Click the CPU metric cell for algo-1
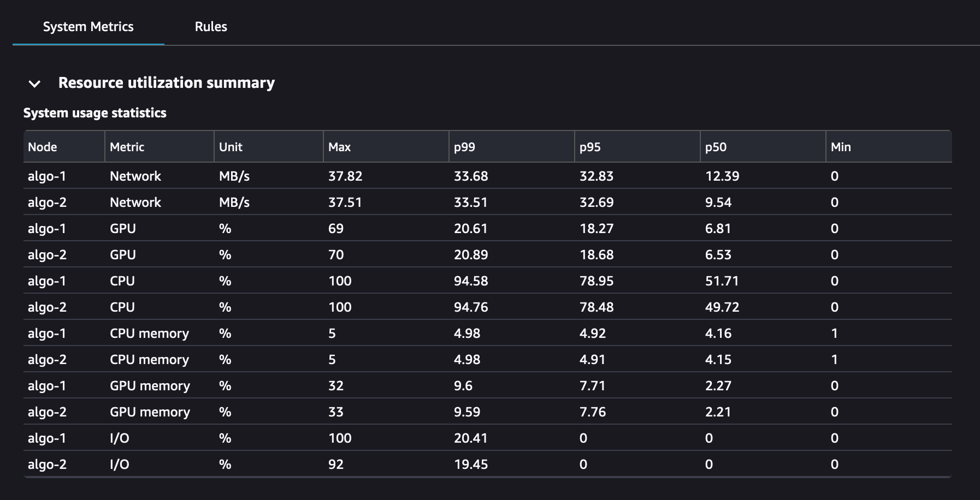Image resolution: width=980 pixels, height=500 pixels. click(123, 281)
